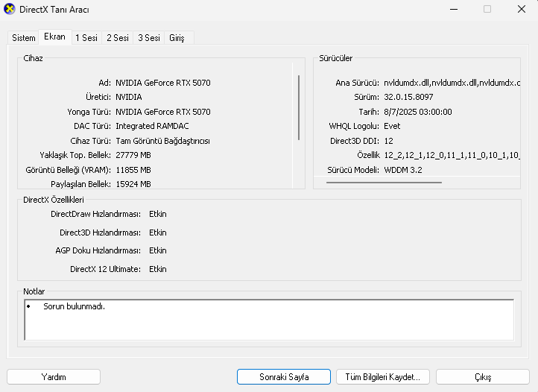
Task: Click the Ana Sürücü nvldumdx.dll value
Action: [452, 83]
